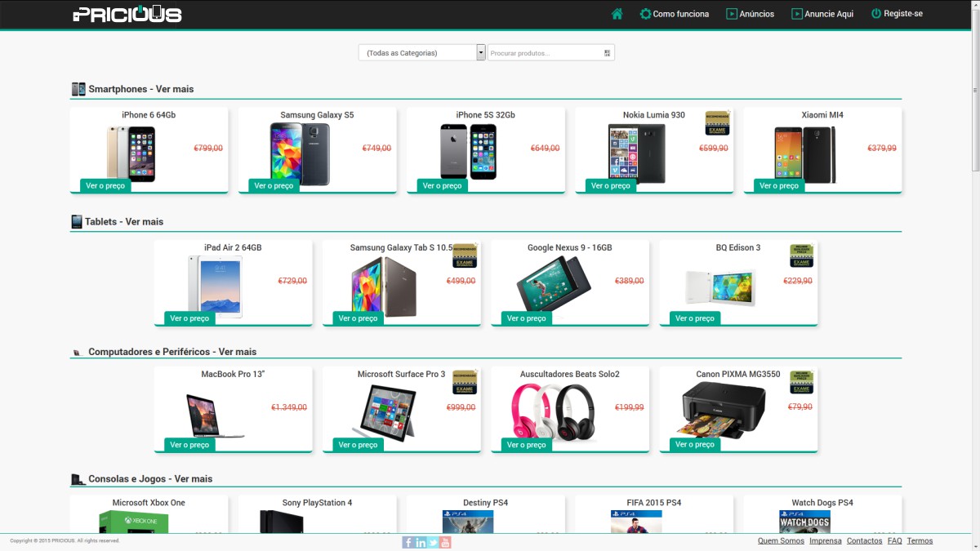This screenshot has height=551, width=980.
Task: Click the Consolas e Jogos category icon
Action: pos(78,479)
